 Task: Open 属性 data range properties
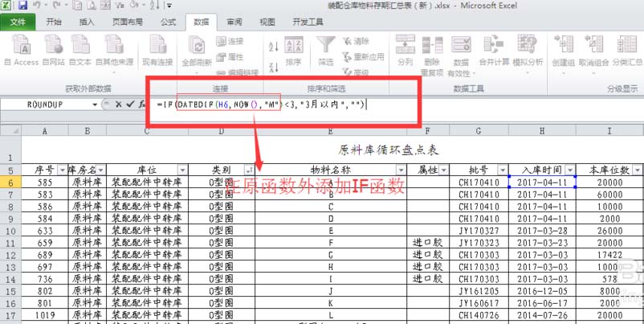point(230,57)
